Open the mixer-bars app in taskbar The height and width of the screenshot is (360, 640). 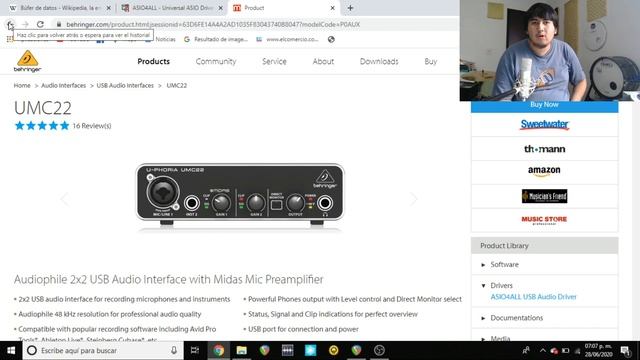287,350
